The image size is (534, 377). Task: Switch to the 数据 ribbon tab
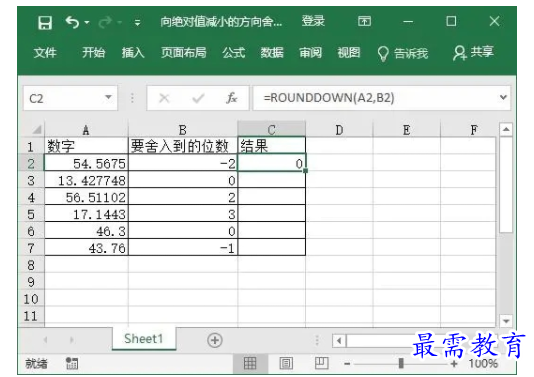coord(272,53)
